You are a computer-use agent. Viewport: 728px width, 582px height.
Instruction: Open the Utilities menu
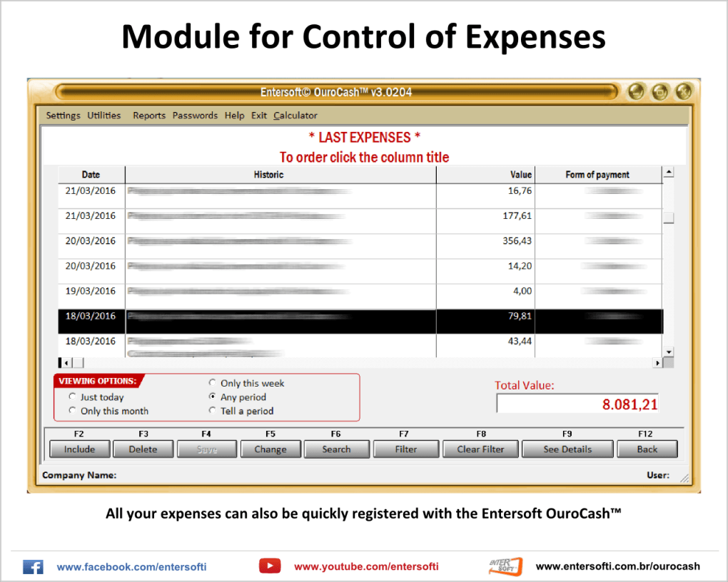[104, 116]
